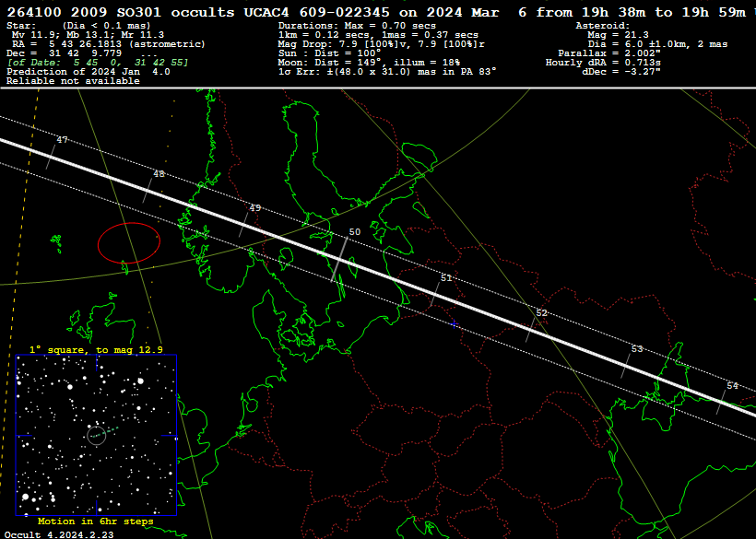Select the 'Reliable not available' note
This screenshot has width=756, height=539.
73,81
